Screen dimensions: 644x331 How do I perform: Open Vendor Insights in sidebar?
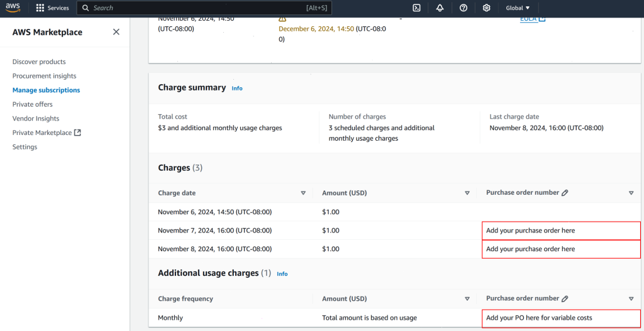[36, 119]
